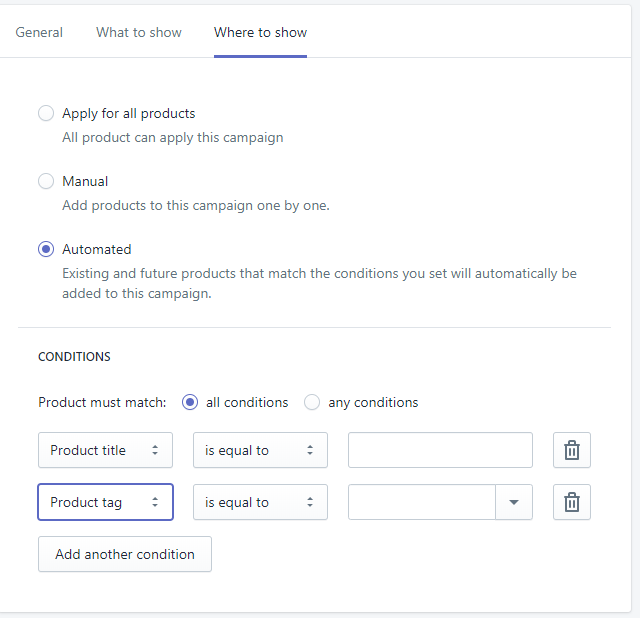Open the Product tag dropdown

(x=105, y=502)
